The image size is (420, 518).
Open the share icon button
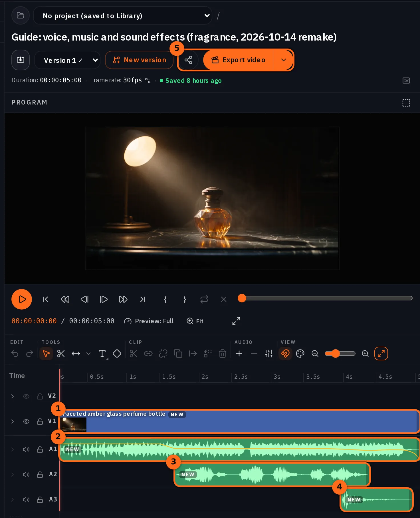[188, 60]
